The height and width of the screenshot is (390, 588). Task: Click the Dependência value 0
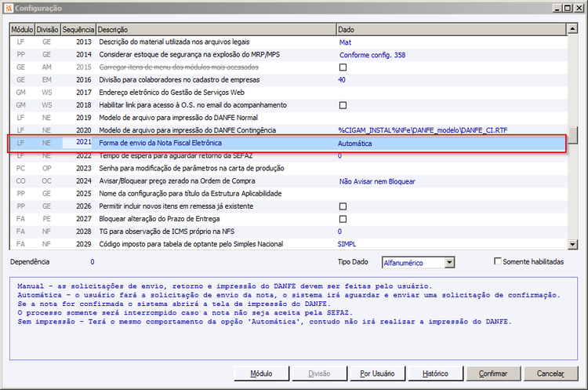(x=93, y=262)
